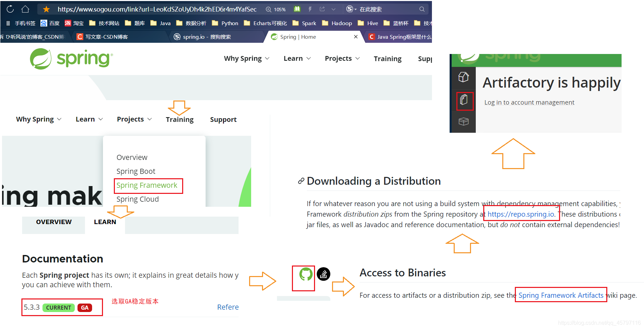Select Spring Boot in the Projects dropdown
644x329 pixels.
click(136, 171)
